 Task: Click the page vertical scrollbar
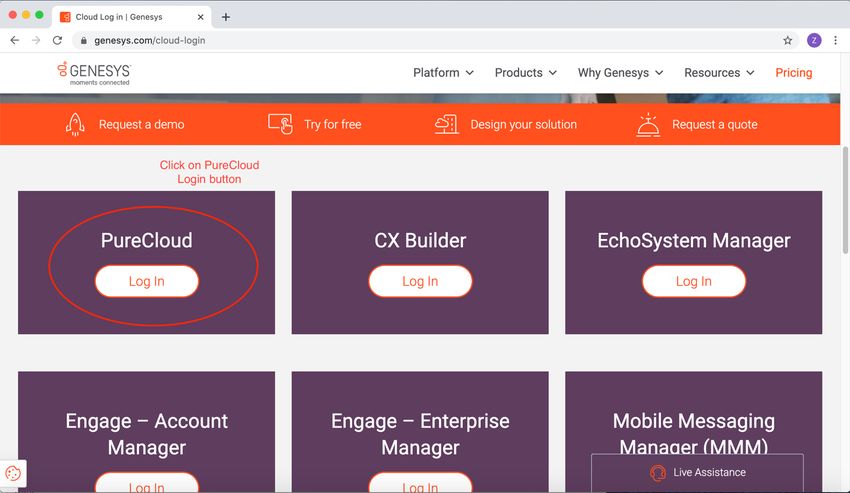coord(845,200)
